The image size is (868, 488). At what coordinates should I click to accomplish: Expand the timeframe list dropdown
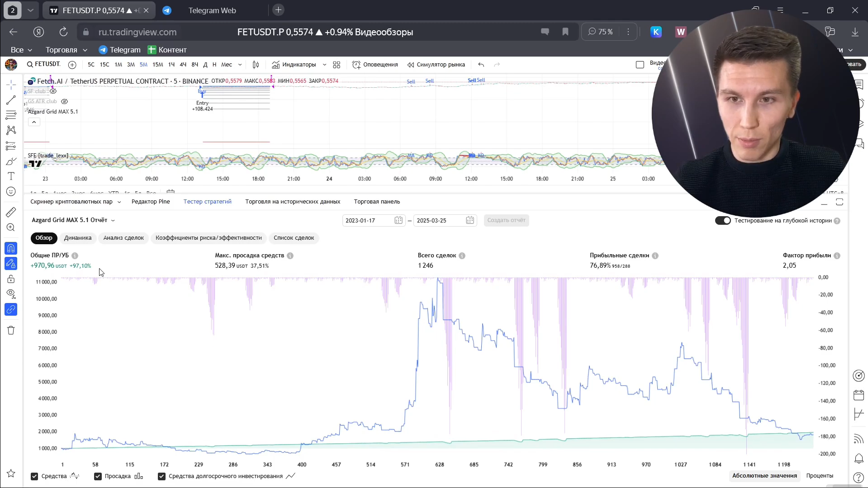point(240,65)
